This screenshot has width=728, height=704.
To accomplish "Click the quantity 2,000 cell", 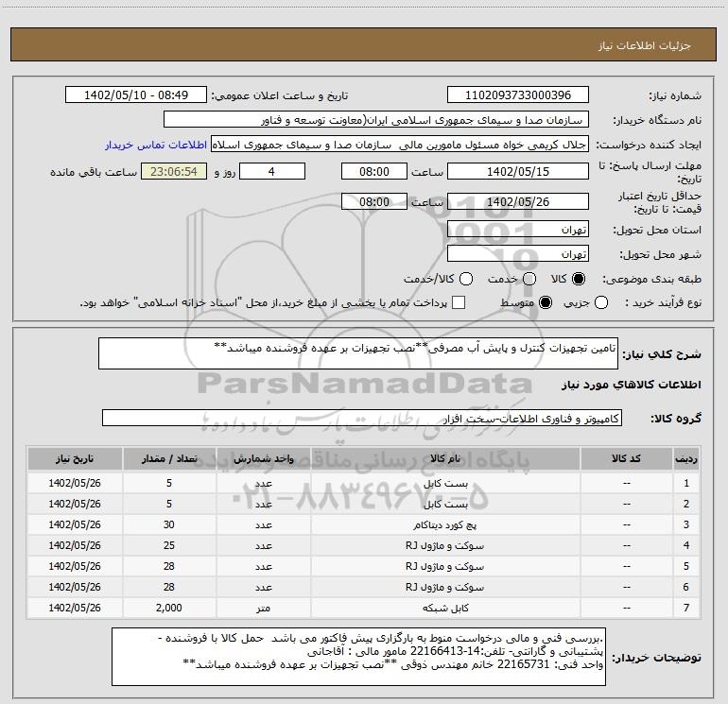I will click(169, 608).
